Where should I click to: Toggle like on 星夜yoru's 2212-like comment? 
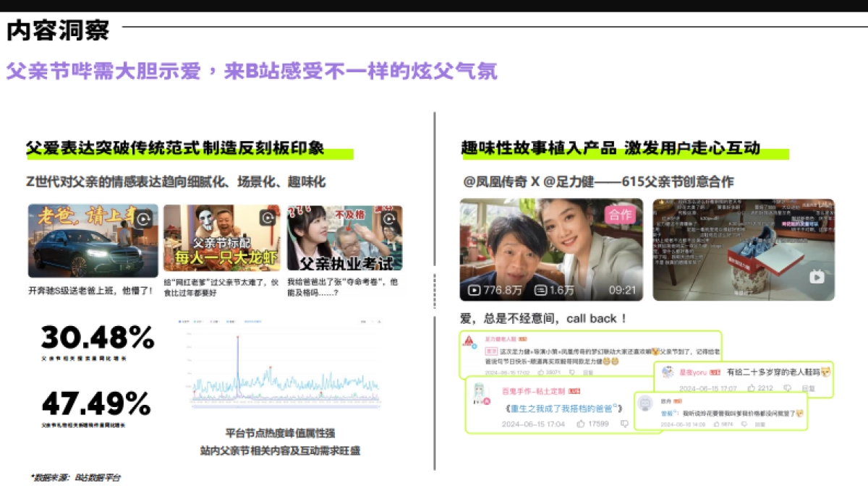[750, 388]
